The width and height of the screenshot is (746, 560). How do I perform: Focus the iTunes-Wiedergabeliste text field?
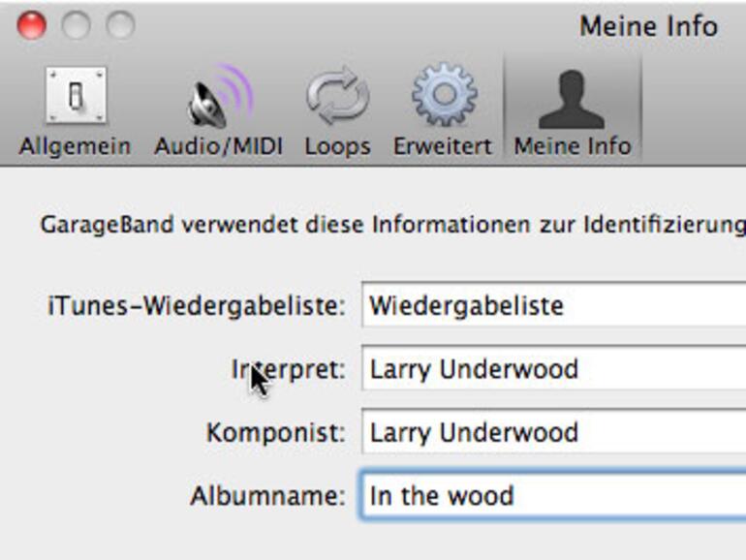tap(554, 306)
